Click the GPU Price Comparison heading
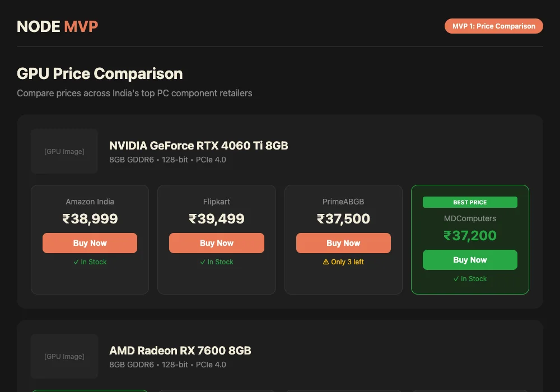 (x=100, y=73)
